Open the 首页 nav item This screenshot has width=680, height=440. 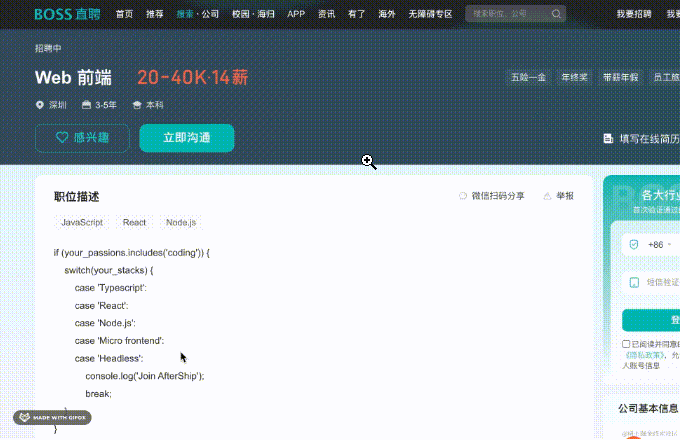click(x=124, y=14)
